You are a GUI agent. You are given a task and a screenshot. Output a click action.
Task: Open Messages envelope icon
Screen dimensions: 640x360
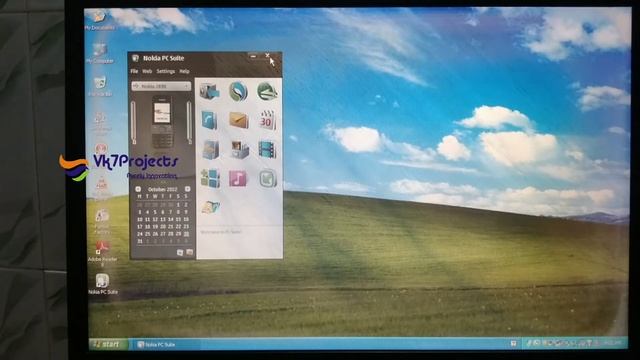[x=238, y=120]
